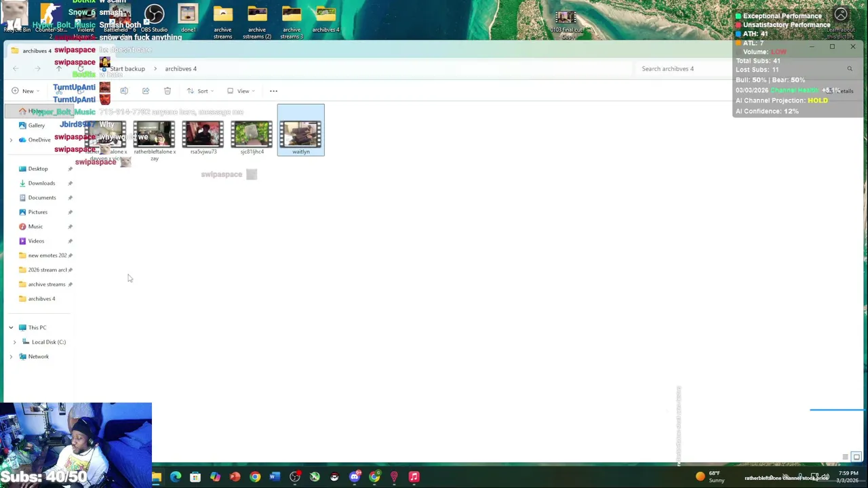Open Microsoft Edge from the taskbar
The height and width of the screenshot is (488, 868).
tap(176, 477)
